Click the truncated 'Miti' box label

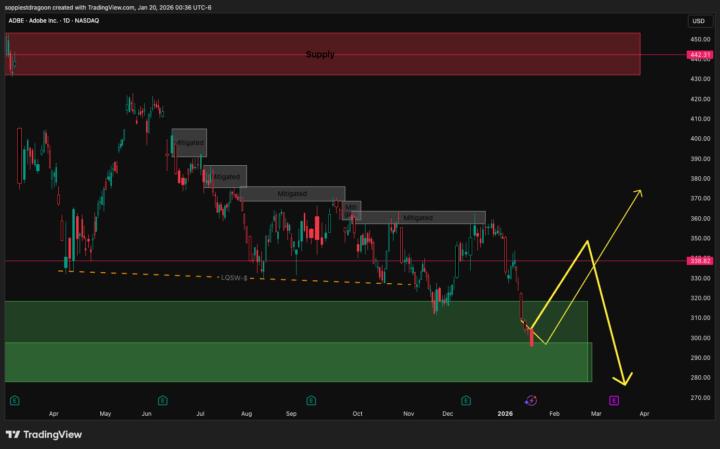click(x=351, y=207)
